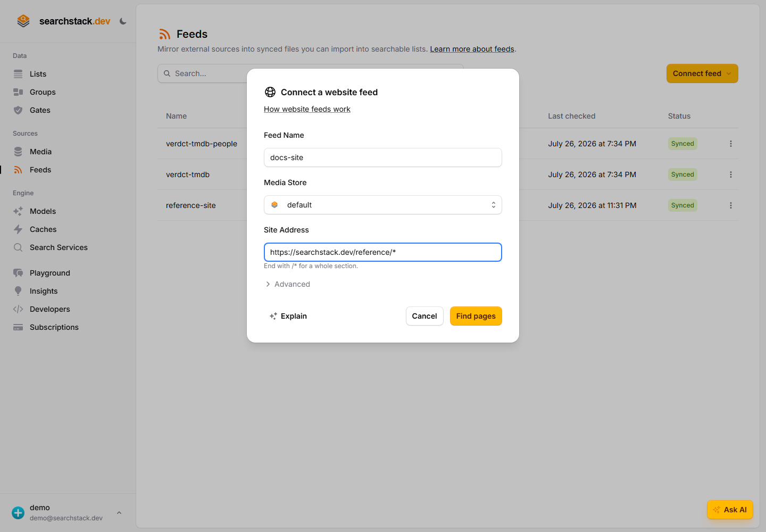This screenshot has width=766, height=532.
Task: Click the Feeds page heading RSS icon
Action: click(x=165, y=34)
